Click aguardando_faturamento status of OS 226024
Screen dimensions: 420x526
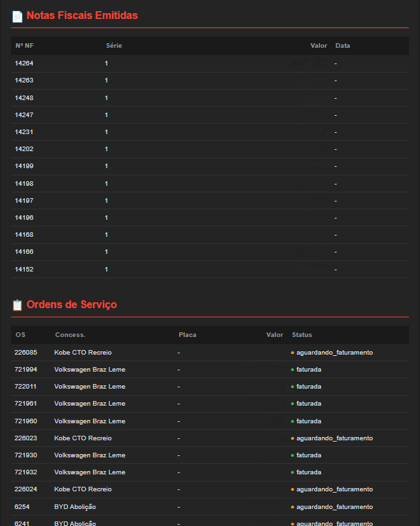pyautogui.click(x=334, y=489)
